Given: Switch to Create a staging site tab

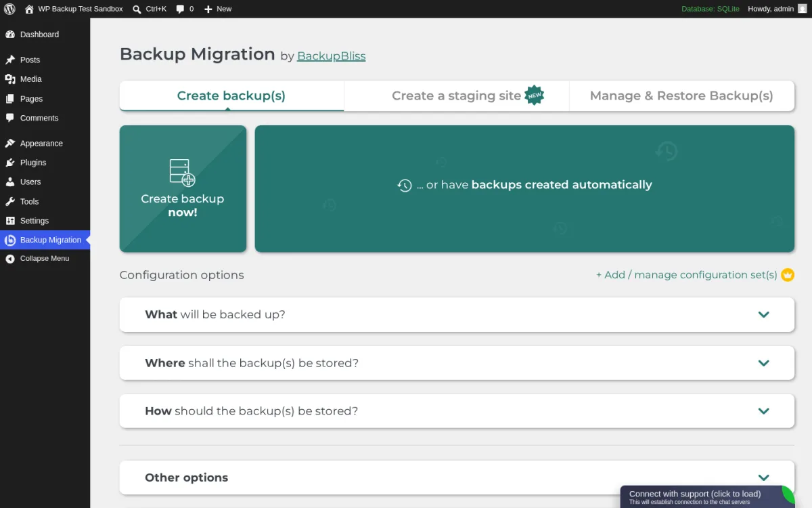Looking at the screenshot, I should pos(457,96).
